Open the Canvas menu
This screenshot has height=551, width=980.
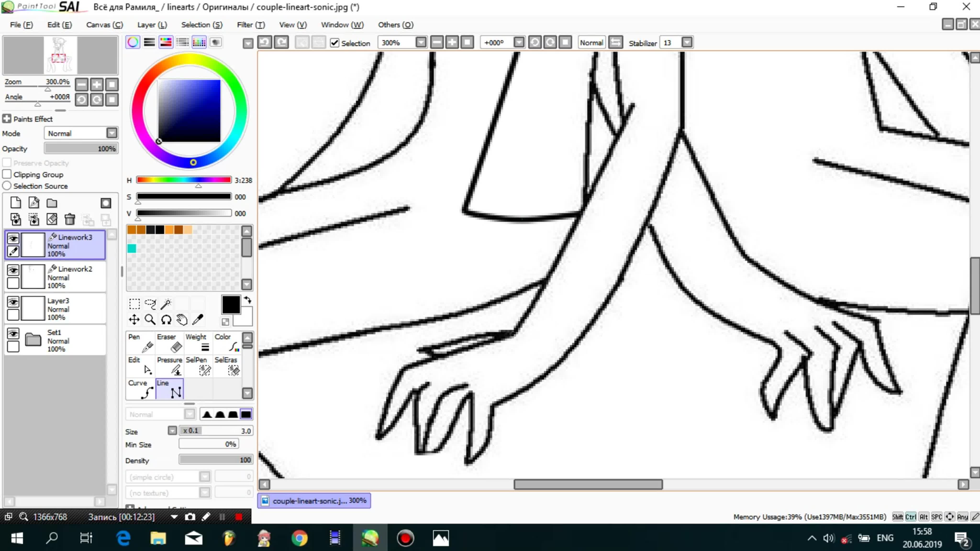pyautogui.click(x=105, y=25)
